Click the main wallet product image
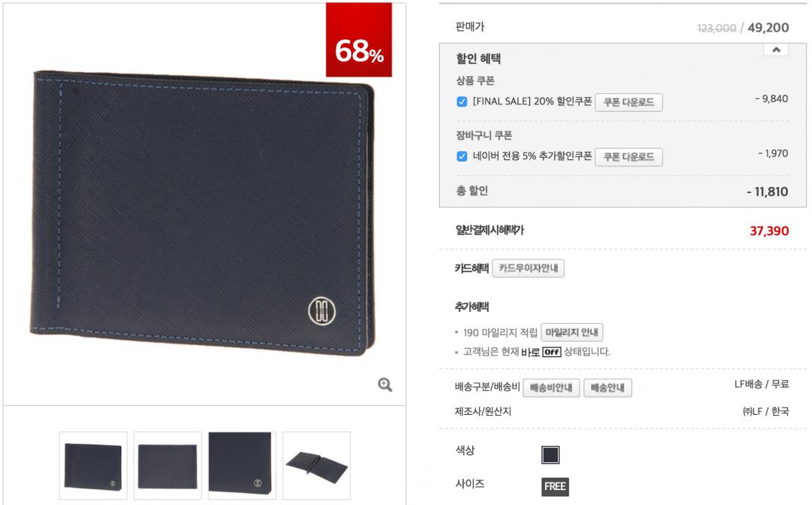812x505 pixels. [203, 212]
